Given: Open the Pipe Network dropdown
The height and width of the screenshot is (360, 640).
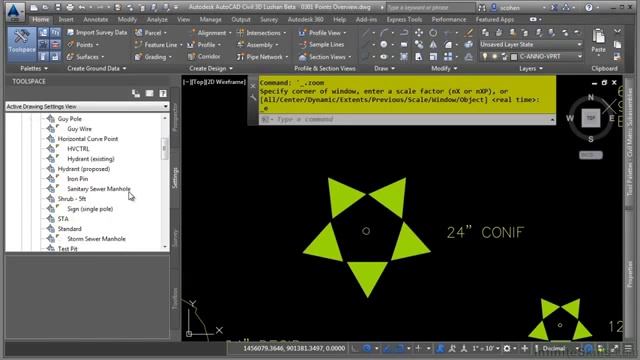Looking at the screenshot, I should 263,57.
